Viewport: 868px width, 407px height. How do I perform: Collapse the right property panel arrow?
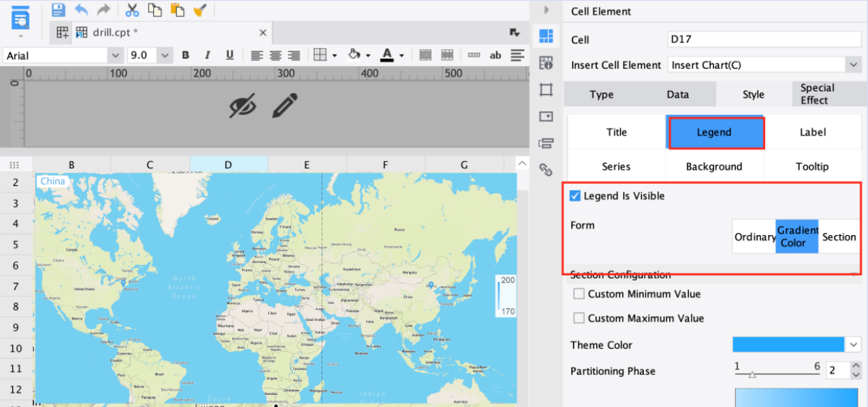(x=546, y=10)
